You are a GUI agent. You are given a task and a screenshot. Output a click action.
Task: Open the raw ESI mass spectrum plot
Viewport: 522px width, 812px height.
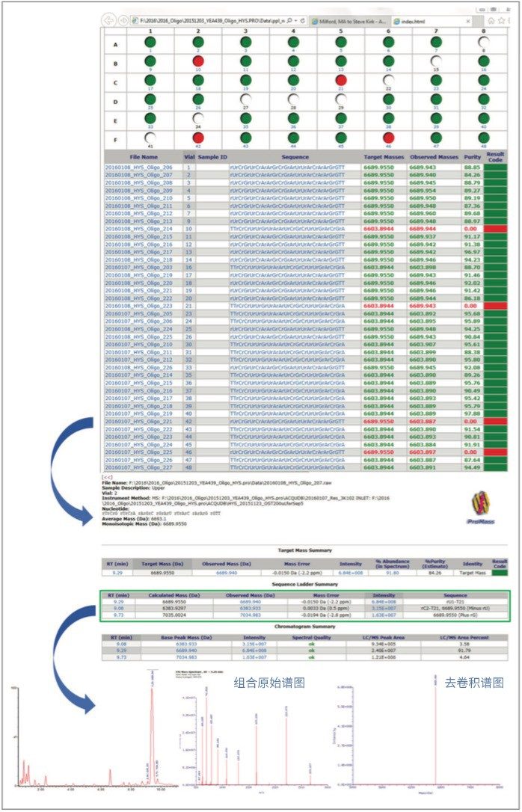[x=254, y=733]
